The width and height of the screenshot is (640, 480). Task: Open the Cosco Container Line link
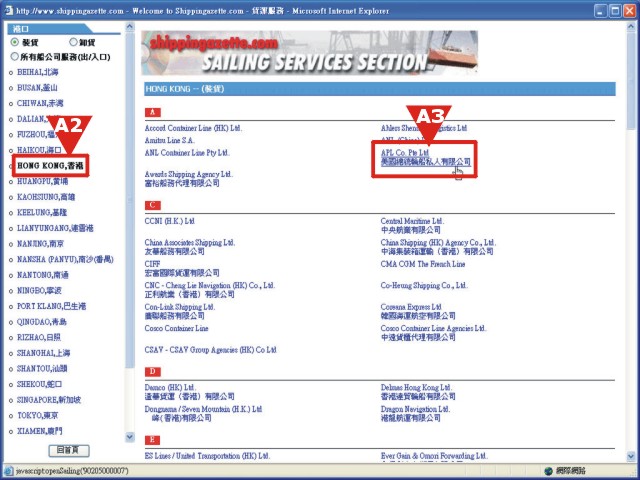[x=176, y=328]
